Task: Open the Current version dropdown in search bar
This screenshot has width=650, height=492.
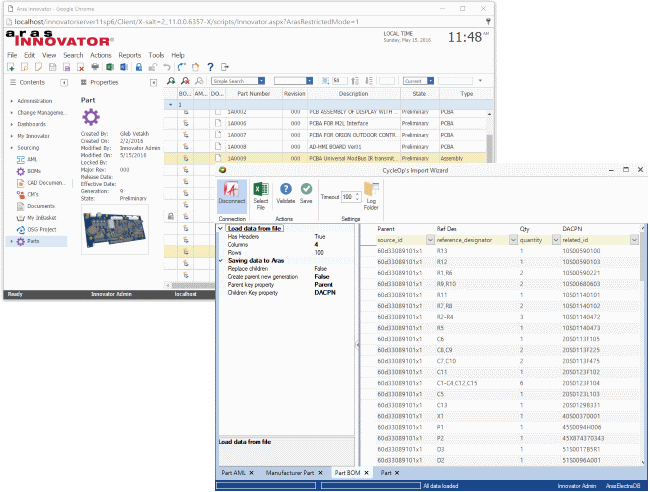Action: [431, 81]
